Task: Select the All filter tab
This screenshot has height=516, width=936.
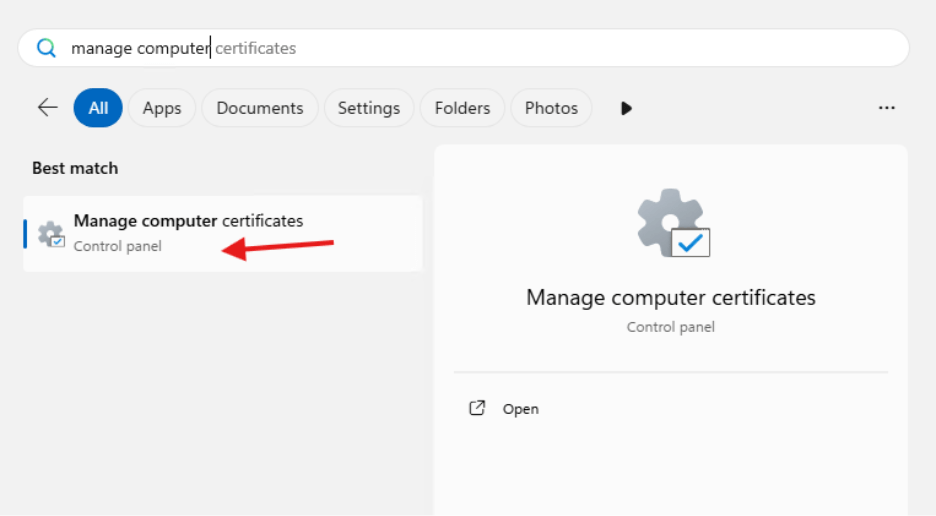Action: (x=98, y=108)
